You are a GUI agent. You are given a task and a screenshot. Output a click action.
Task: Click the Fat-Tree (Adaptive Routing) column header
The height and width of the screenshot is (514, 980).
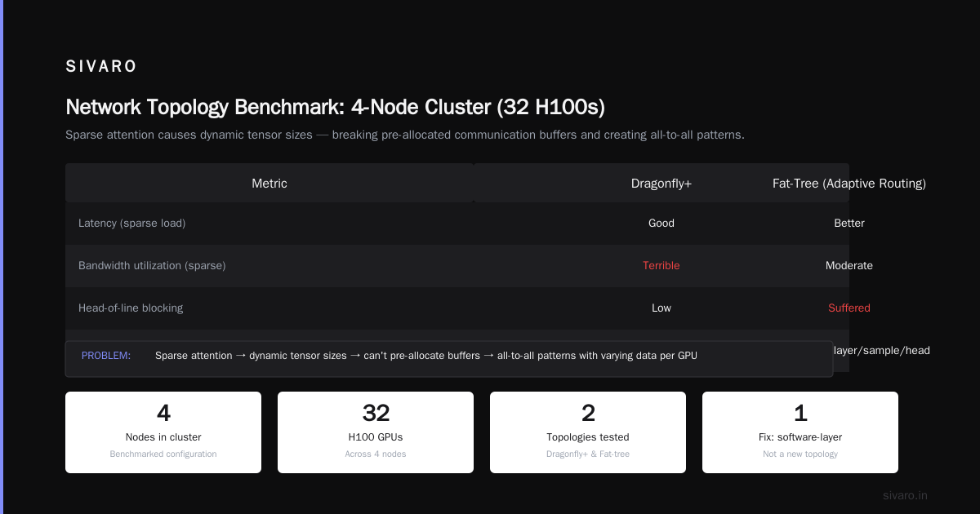849,184
